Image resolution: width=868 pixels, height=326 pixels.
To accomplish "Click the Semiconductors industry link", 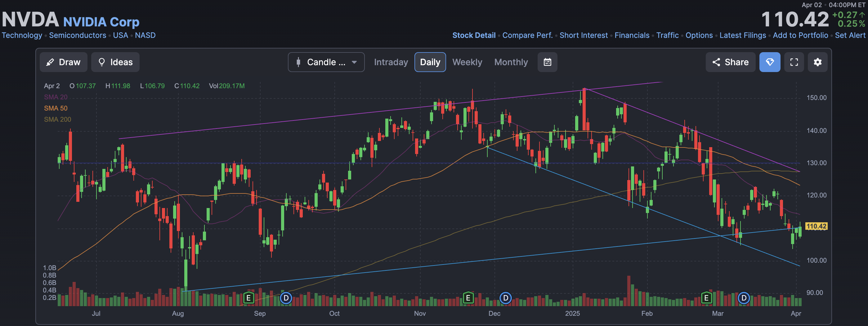I will pyautogui.click(x=78, y=35).
